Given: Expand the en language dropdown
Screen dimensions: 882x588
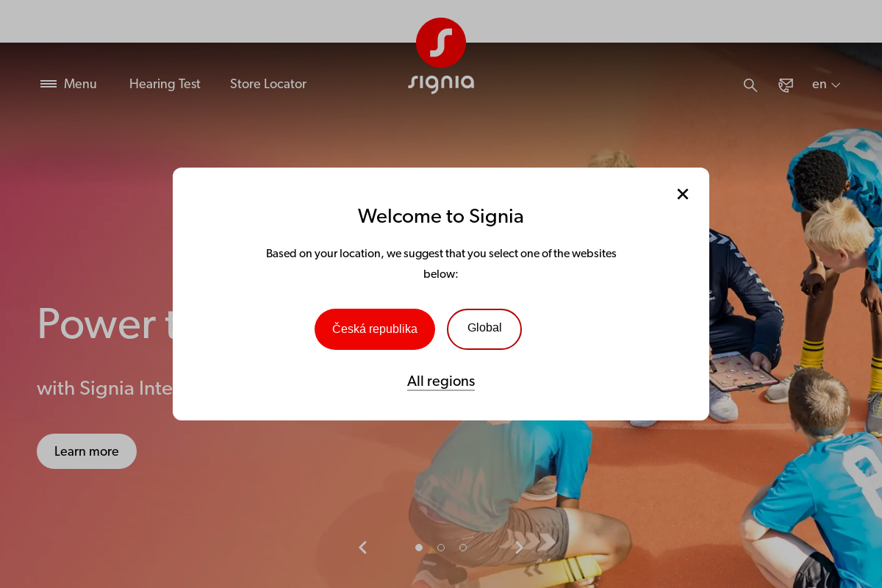Looking at the screenshot, I should click(x=826, y=85).
